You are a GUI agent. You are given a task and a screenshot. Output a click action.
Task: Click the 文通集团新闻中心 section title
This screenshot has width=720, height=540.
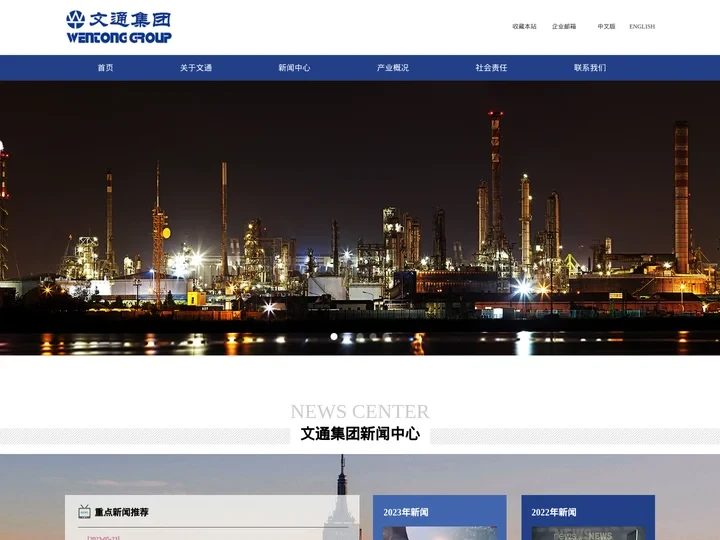pyautogui.click(x=360, y=433)
